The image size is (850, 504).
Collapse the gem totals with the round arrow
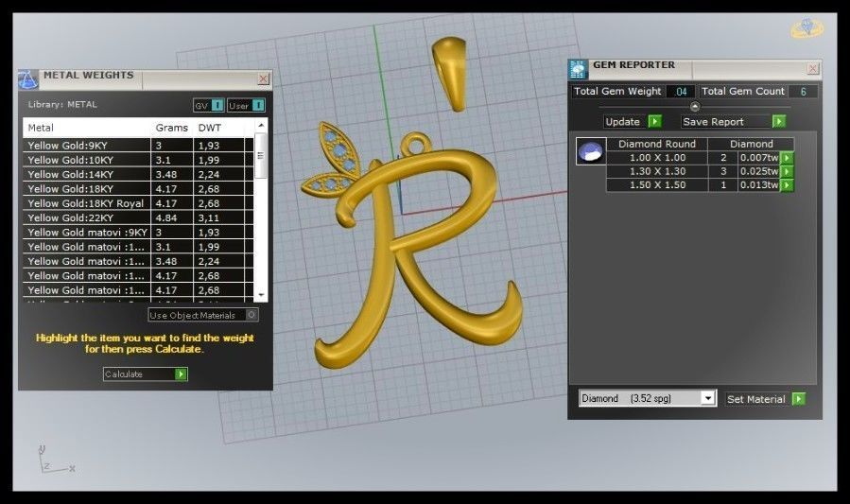[694, 106]
